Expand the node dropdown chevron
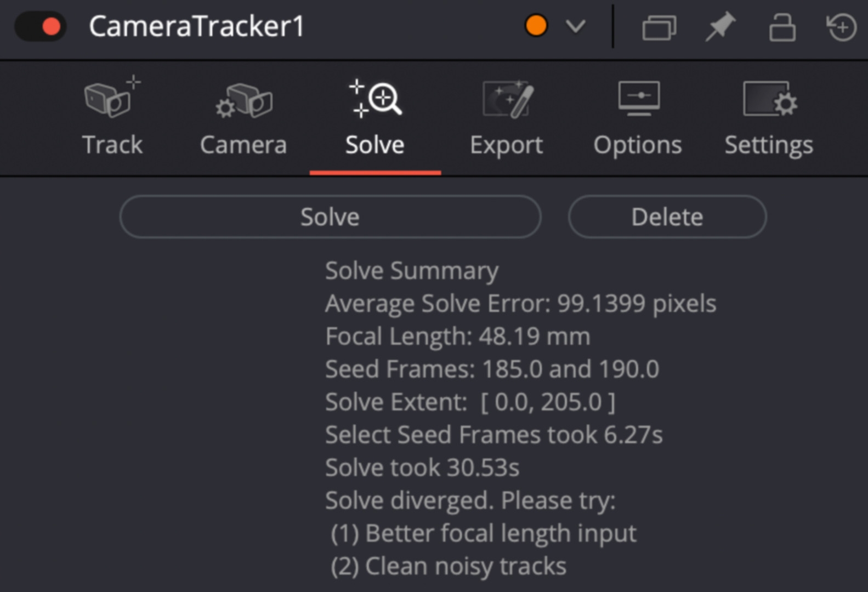Image resolution: width=868 pixels, height=592 pixels. coord(575,26)
